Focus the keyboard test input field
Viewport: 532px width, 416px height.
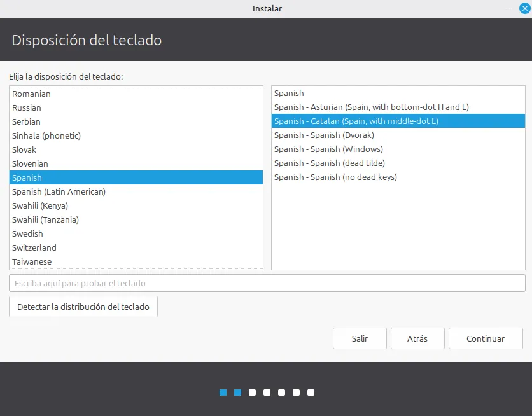(x=267, y=283)
